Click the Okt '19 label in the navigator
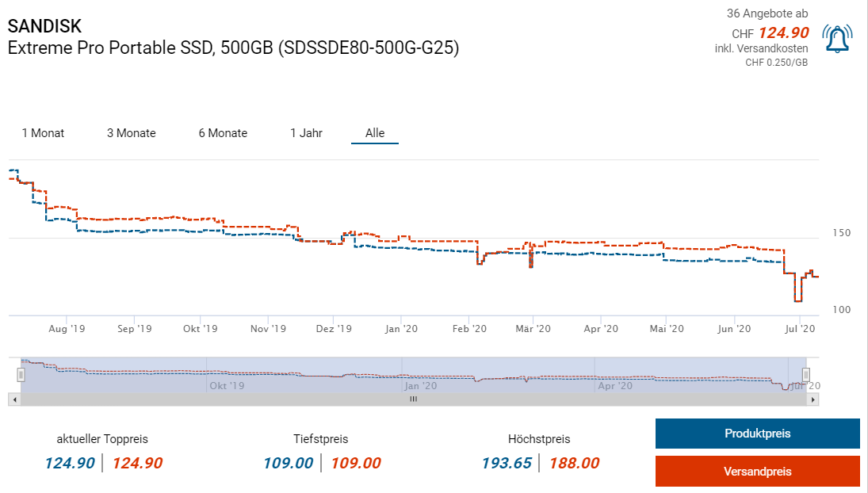868x493 pixels. point(227,386)
